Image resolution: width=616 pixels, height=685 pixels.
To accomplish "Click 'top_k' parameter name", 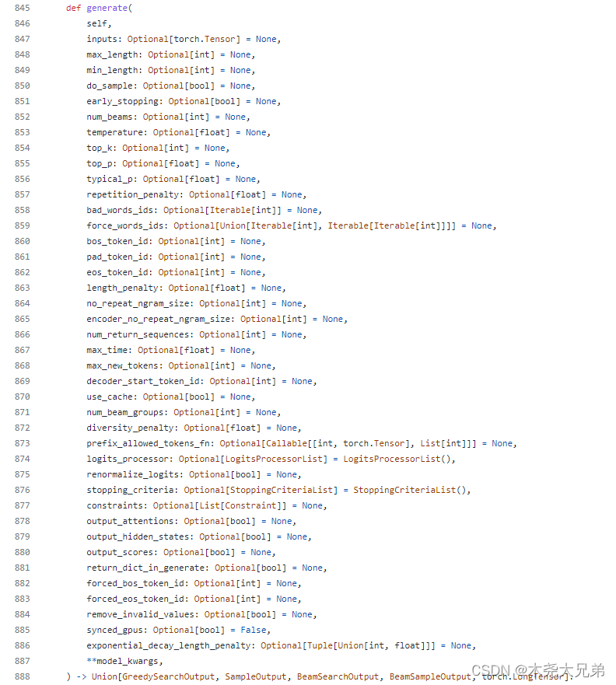I will pyautogui.click(x=100, y=148).
